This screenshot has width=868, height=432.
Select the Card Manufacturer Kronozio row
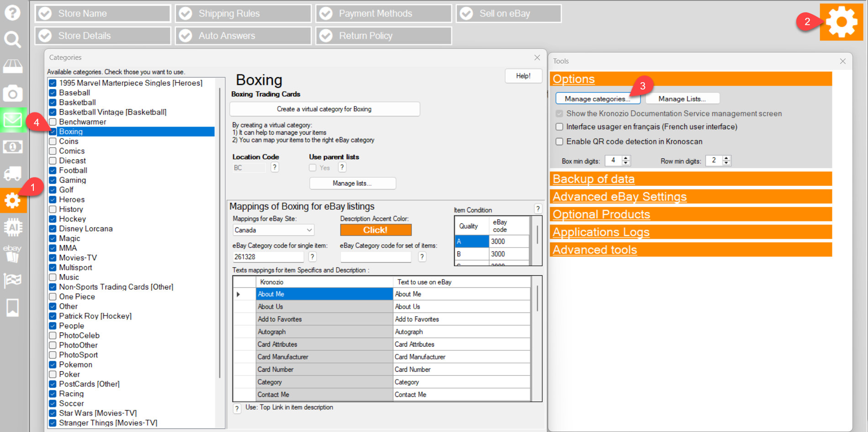(324, 357)
